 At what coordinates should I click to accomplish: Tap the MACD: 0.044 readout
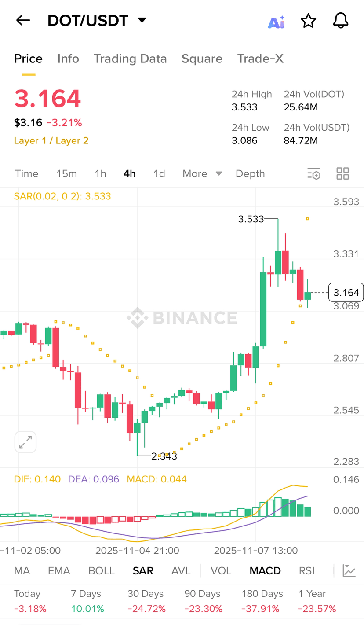click(x=157, y=479)
